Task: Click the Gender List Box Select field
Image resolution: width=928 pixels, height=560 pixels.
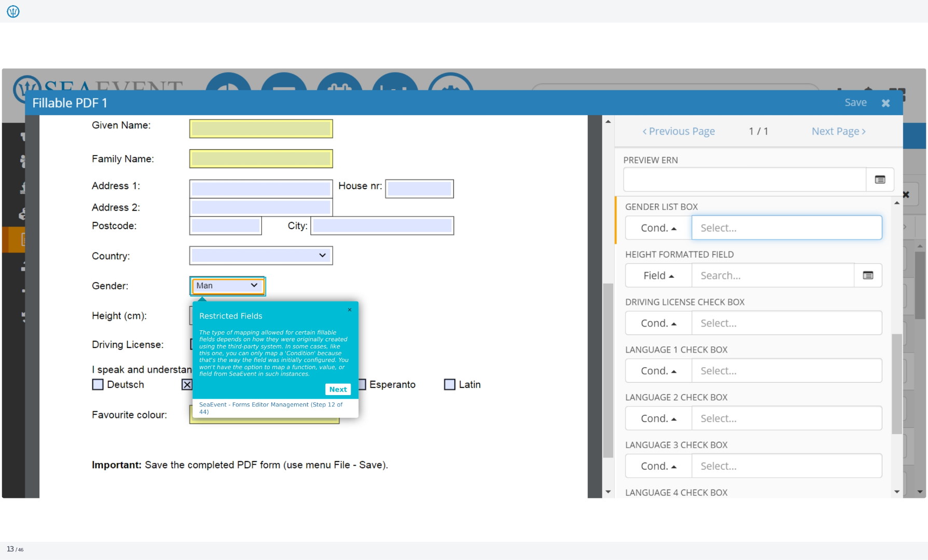Action: coord(786,228)
